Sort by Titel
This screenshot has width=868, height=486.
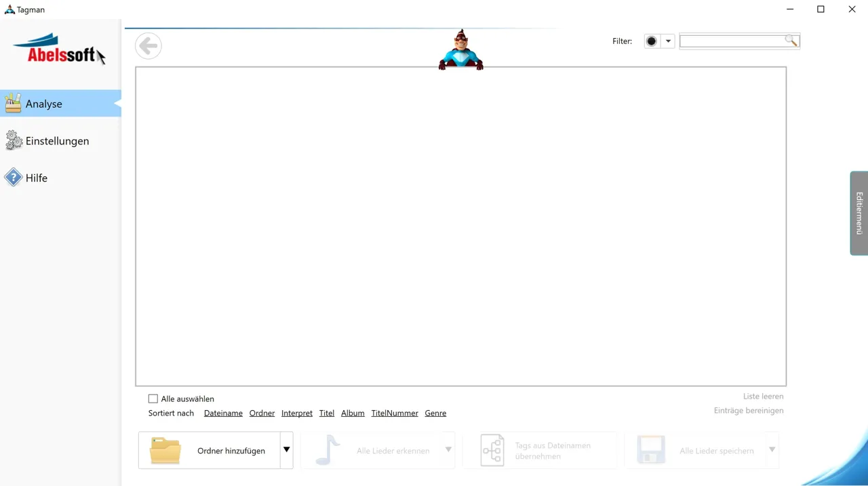pyautogui.click(x=327, y=413)
